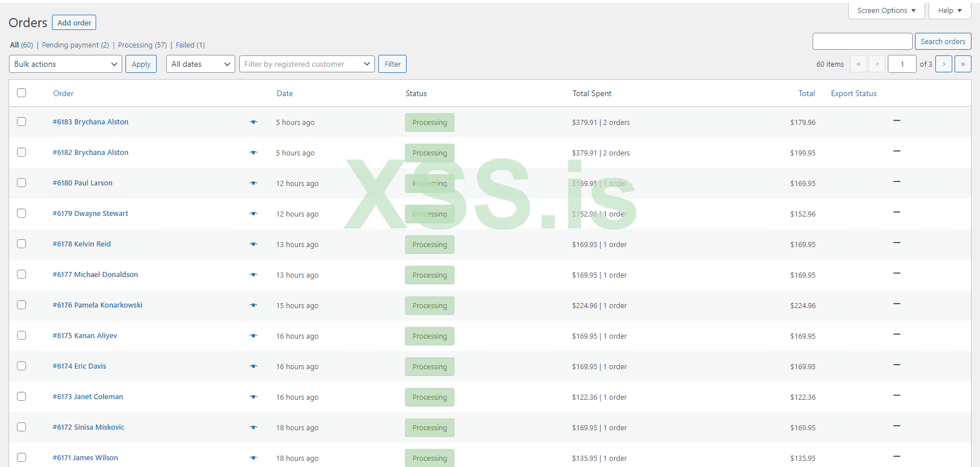Image resolution: width=980 pixels, height=467 pixels.
Task: Sort by Total column header
Action: coord(806,93)
